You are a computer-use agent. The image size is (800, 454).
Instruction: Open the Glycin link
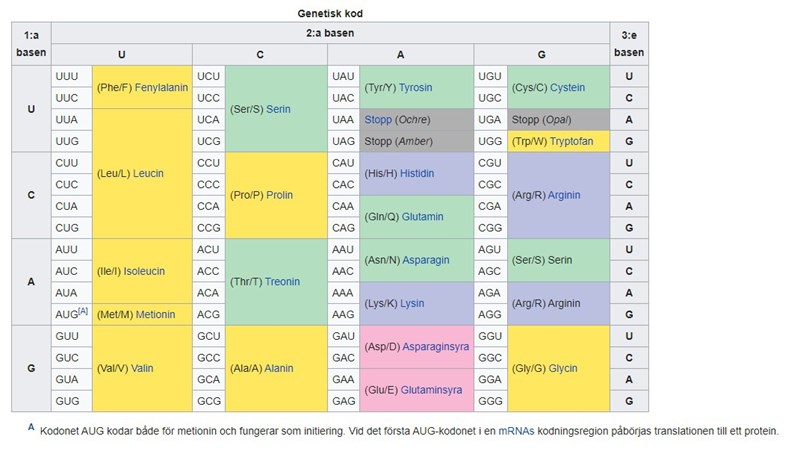coord(562,368)
